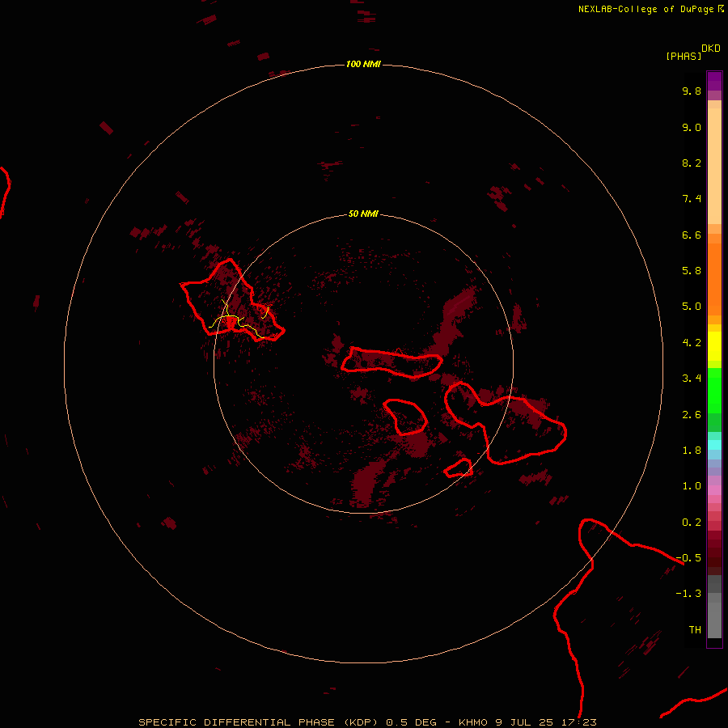Click the 1.8 value on the color scale
This screenshot has width=728, height=728.
point(692,451)
